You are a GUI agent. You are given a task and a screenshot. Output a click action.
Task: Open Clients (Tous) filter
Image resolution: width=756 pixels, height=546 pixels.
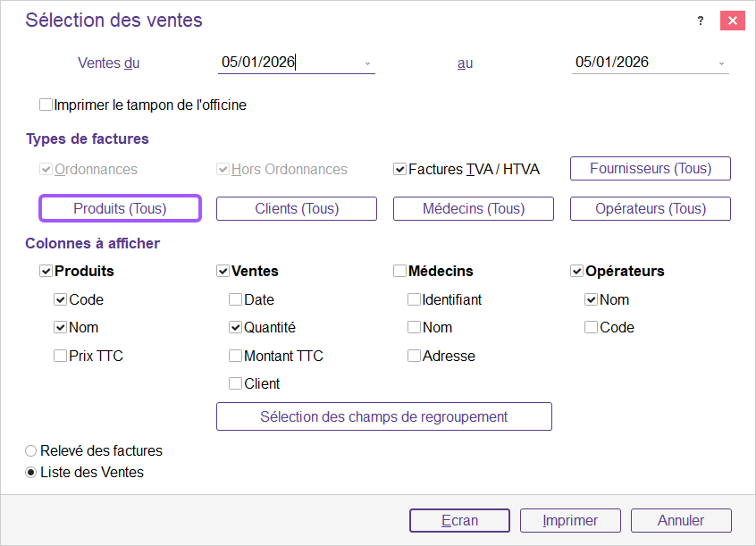[297, 208]
